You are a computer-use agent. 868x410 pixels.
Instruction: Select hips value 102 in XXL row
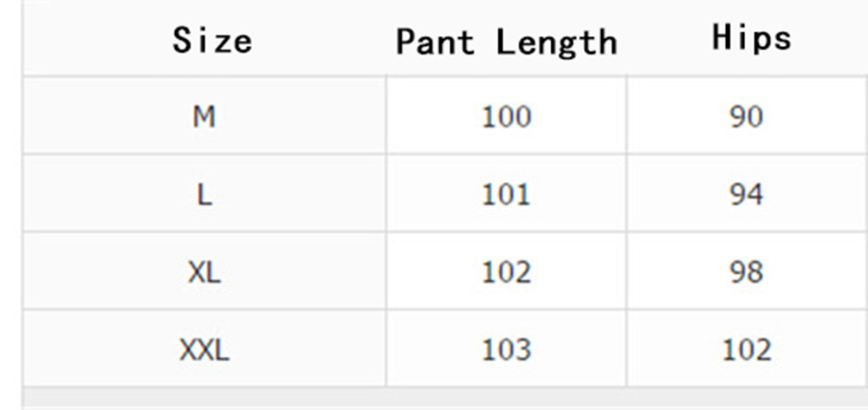point(746,350)
